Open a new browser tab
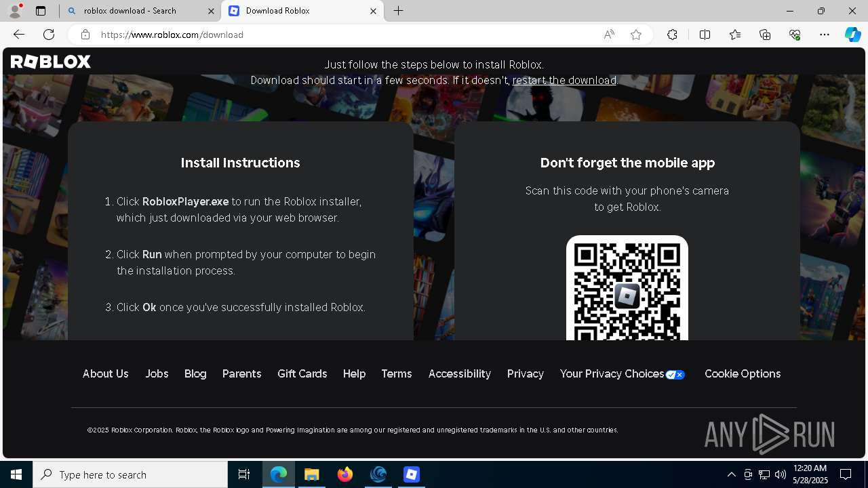868x488 pixels. pos(399,11)
